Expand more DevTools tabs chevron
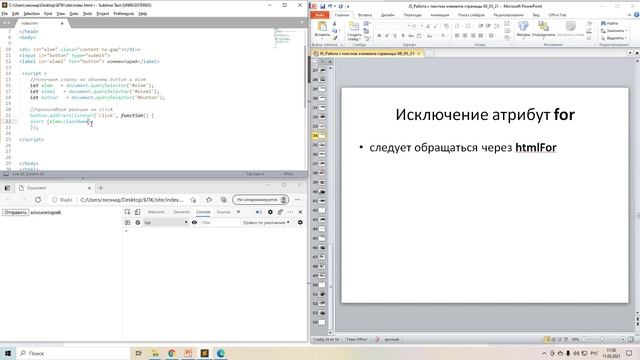Image resolution: width=640 pixels, height=360 pixels. (x=238, y=212)
